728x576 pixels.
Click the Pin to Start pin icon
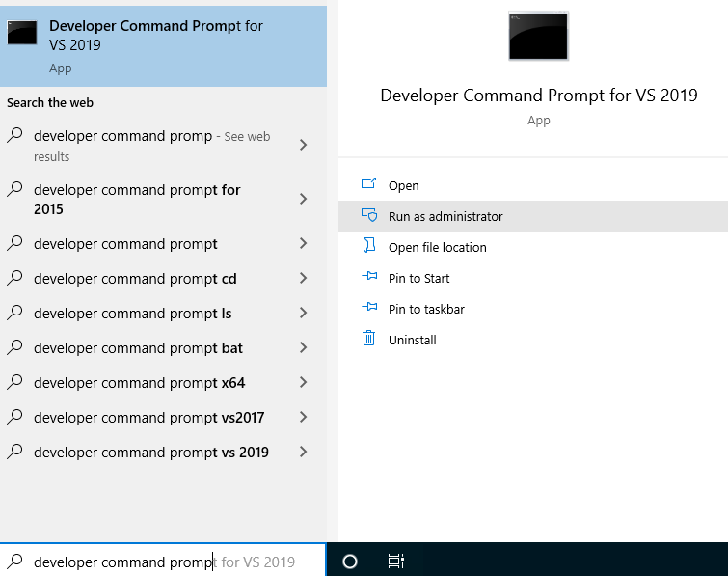point(369,276)
